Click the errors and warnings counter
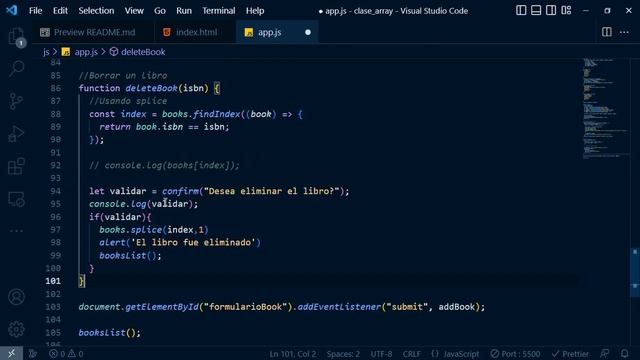This screenshot has width=640, height=360. (66, 353)
